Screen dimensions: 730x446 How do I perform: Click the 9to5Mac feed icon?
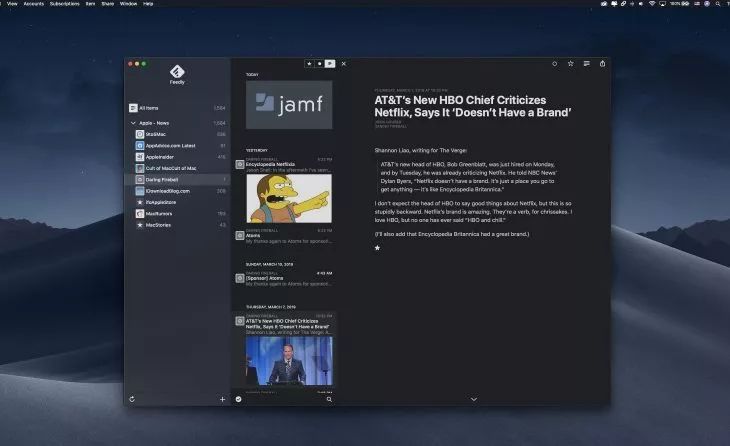(x=140, y=134)
